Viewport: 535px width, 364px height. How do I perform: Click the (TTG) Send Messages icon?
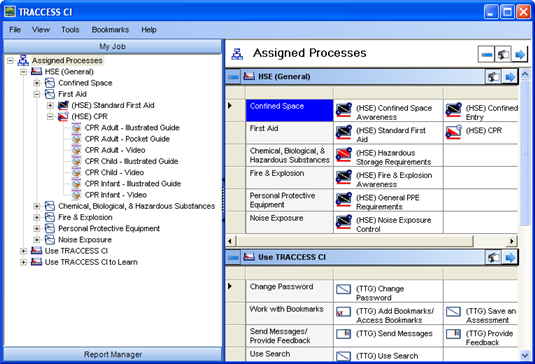(x=343, y=334)
